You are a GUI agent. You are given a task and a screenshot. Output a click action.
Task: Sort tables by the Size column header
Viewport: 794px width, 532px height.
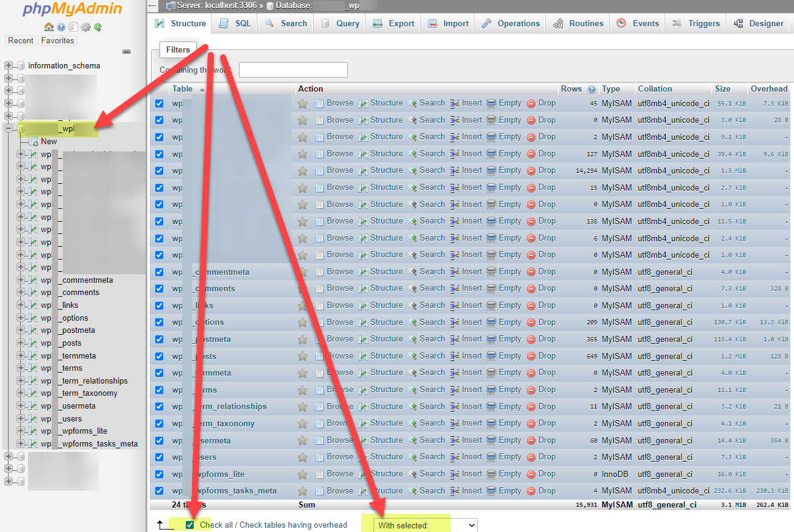pyautogui.click(x=722, y=89)
